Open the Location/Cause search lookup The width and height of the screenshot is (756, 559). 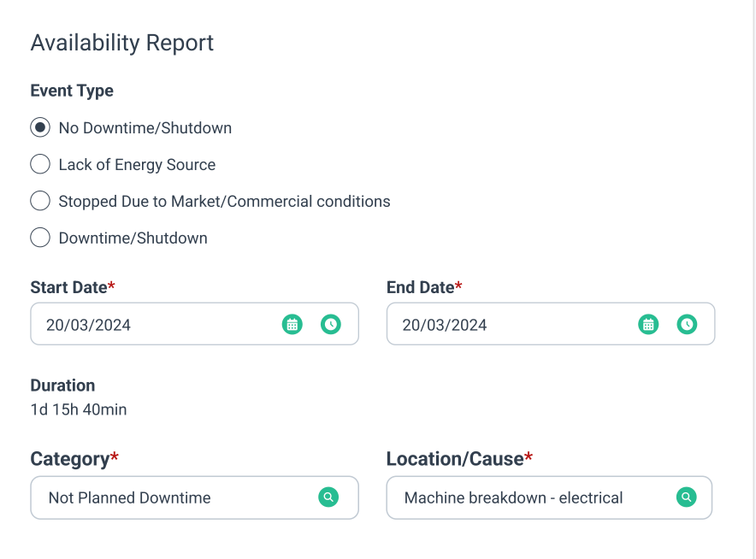click(x=686, y=497)
